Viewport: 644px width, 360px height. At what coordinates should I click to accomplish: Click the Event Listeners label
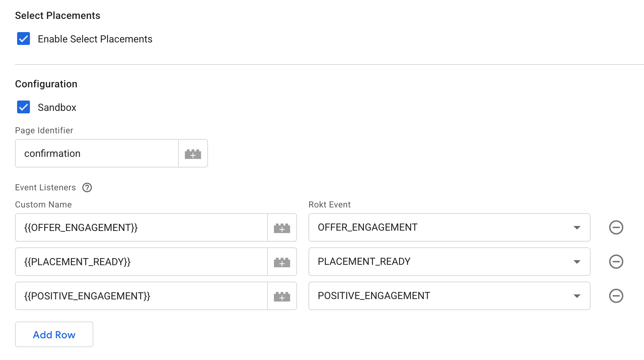pos(45,187)
